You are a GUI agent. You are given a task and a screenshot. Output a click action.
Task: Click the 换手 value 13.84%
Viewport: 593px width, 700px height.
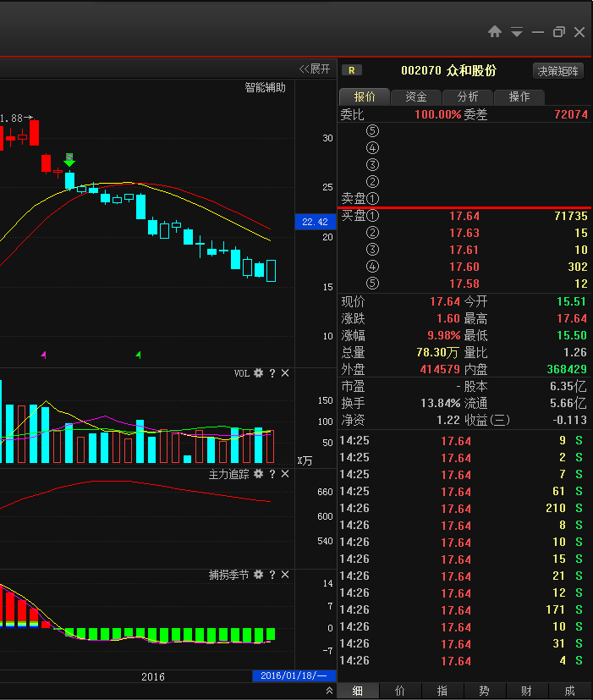[x=441, y=404]
